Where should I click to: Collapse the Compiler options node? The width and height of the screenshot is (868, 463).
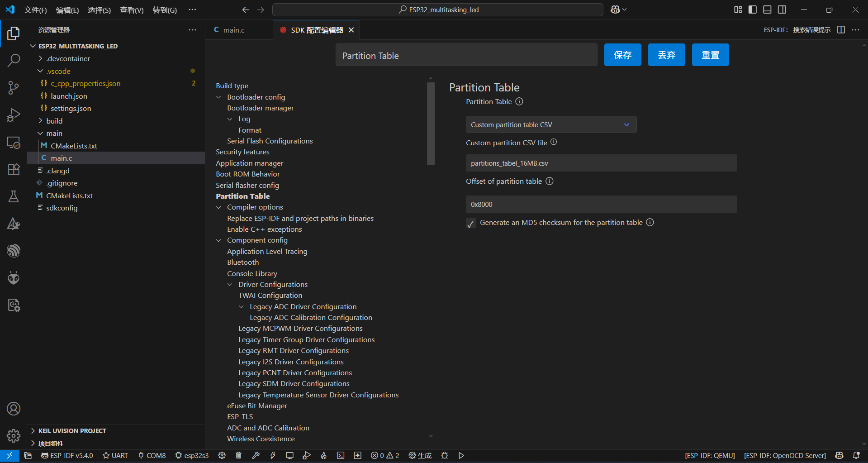tap(219, 207)
